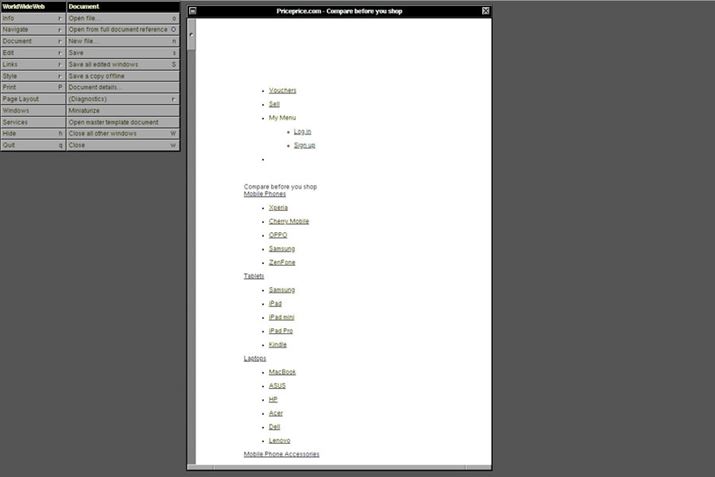Open the Navigate submenu
Image resolution: width=715 pixels, height=477 pixels.
point(33,30)
